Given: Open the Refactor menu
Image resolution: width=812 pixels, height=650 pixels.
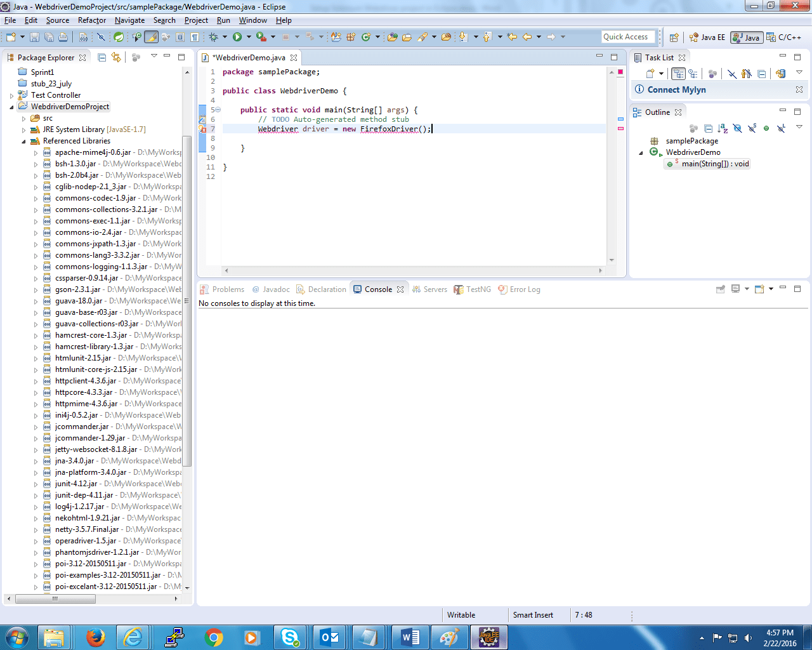Looking at the screenshot, I should (x=91, y=20).
